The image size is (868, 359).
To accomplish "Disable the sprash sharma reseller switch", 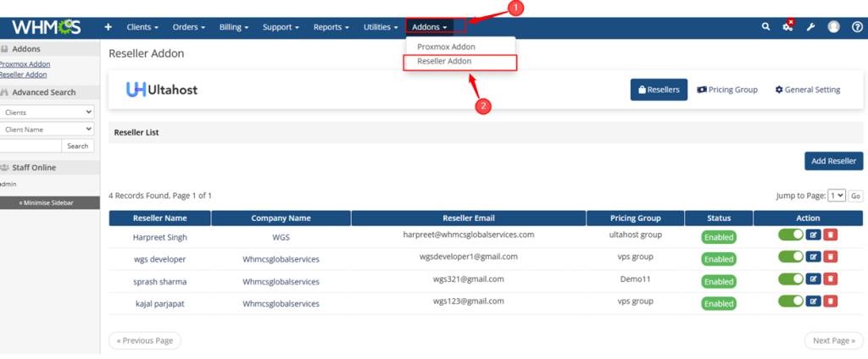I will coord(790,279).
